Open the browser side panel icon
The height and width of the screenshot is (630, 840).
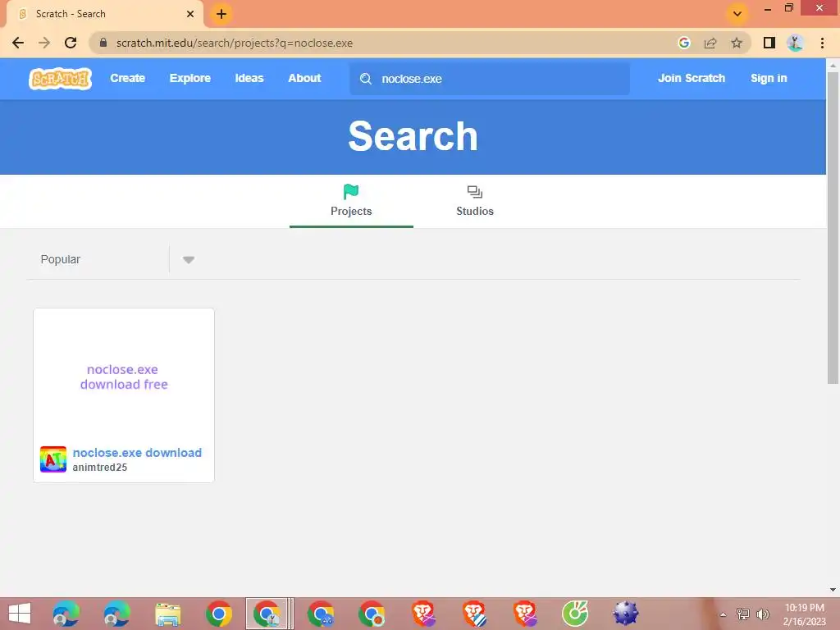(769, 43)
